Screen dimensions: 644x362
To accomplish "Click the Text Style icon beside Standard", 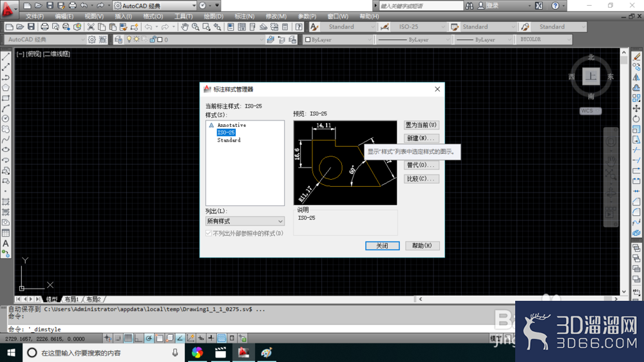I will [x=314, y=26].
